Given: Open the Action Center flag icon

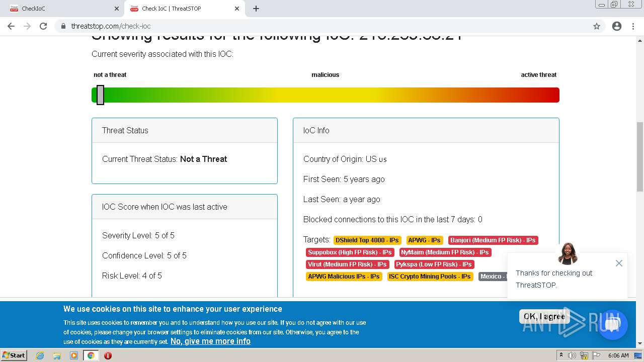Looking at the screenshot, I should tap(596, 355).
